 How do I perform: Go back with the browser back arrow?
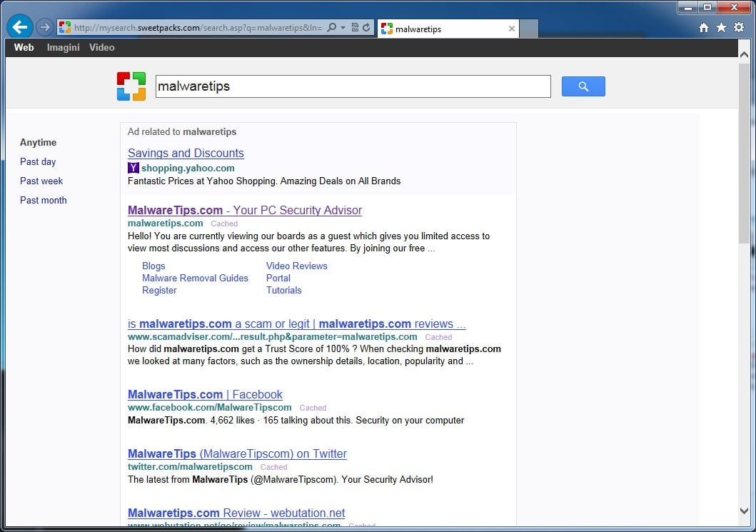coord(20,26)
